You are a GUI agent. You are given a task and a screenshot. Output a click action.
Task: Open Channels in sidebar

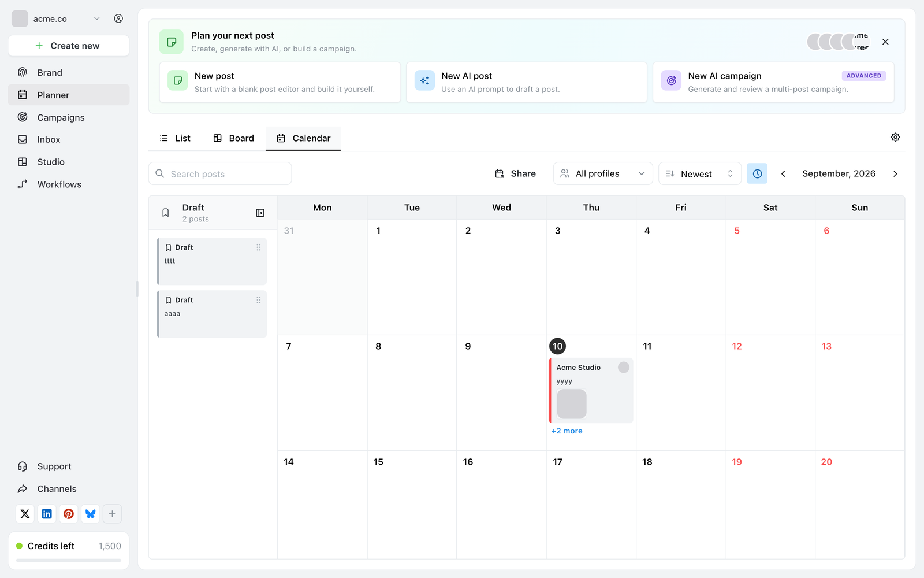(69, 489)
